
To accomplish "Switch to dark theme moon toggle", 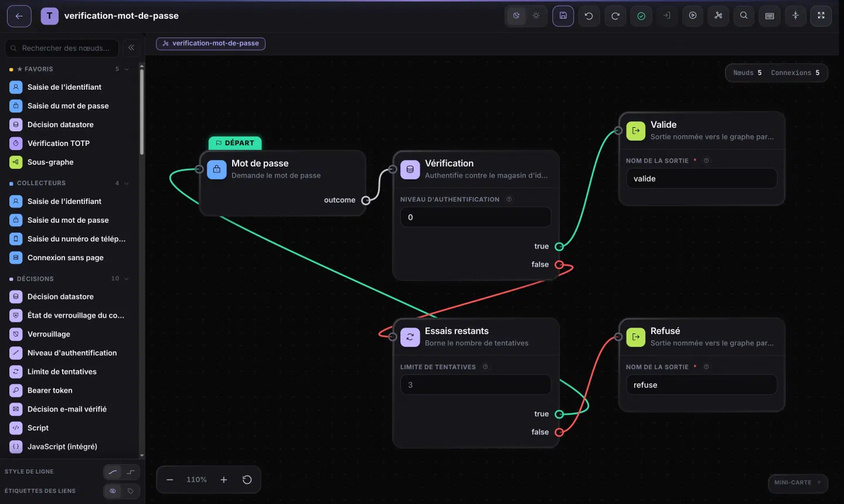I will [x=516, y=16].
